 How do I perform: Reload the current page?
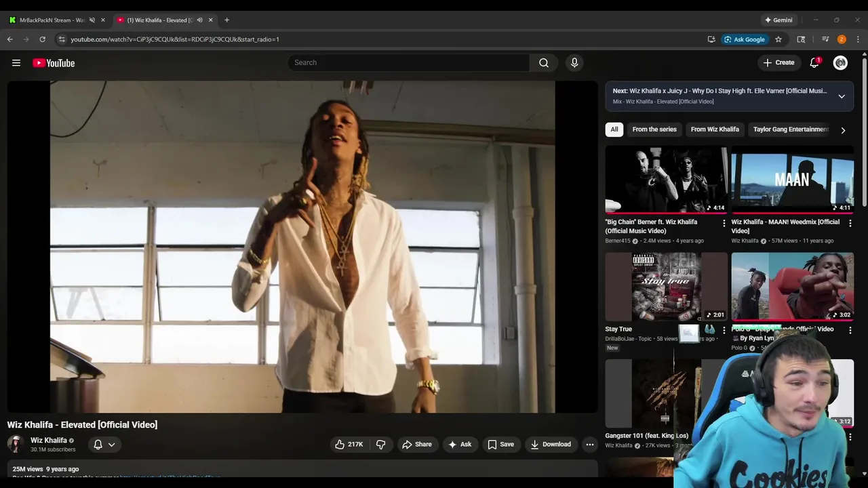pyautogui.click(x=43, y=39)
